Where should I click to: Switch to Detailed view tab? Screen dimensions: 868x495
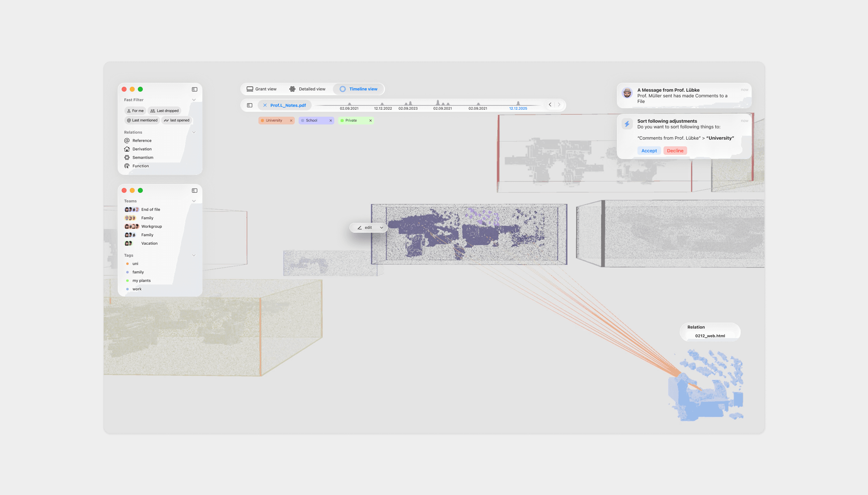[x=307, y=89]
